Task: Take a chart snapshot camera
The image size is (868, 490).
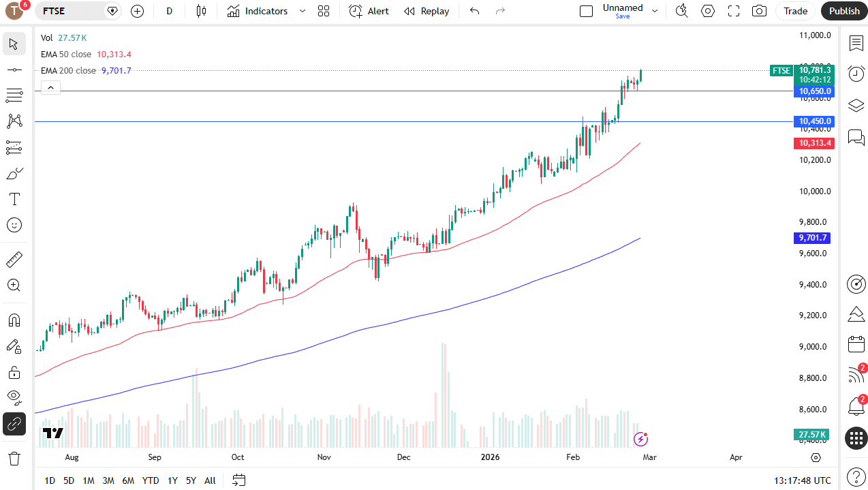Action: (x=759, y=11)
